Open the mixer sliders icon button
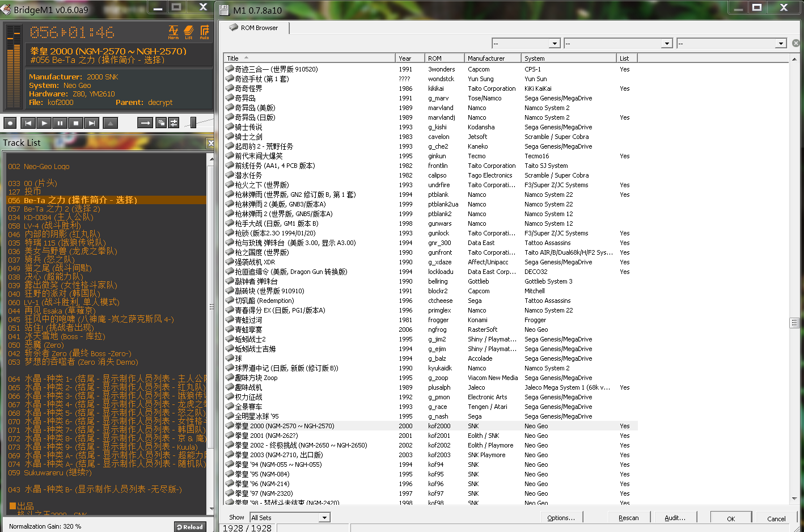804x532 pixels. tap(174, 123)
